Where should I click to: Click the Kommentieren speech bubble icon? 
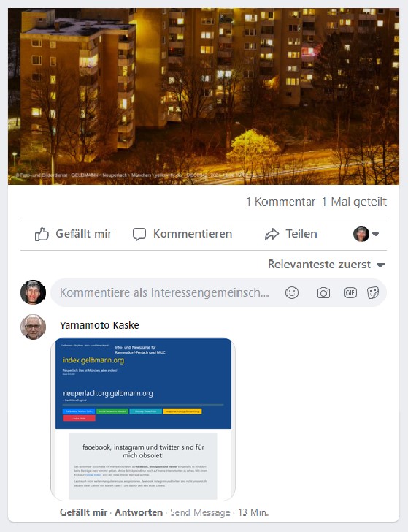(x=139, y=234)
